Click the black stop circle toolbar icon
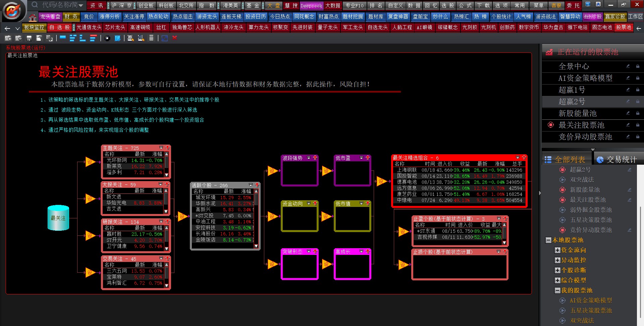 107,38
